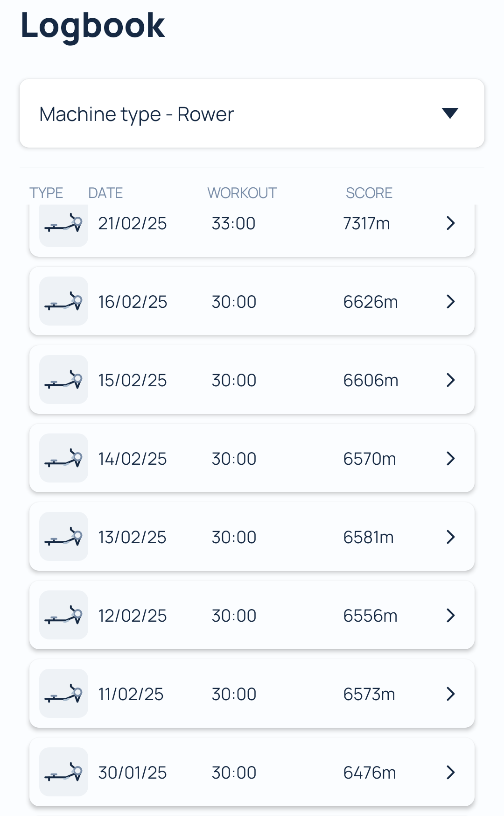Expand details chevron for 6626m workout
Screen dimensions: 504x816
coord(450,302)
